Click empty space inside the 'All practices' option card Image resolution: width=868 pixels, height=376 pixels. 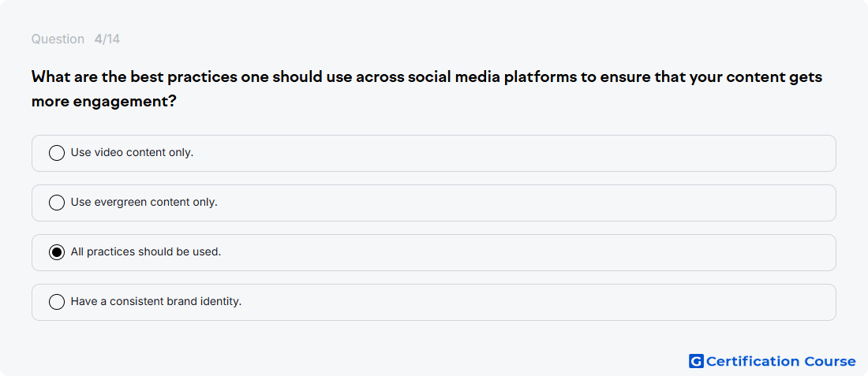pyautogui.click(x=526, y=253)
